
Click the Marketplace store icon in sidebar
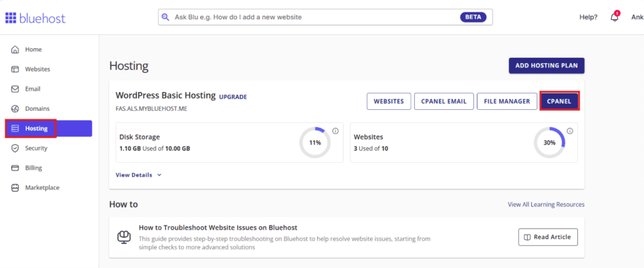pyautogui.click(x=15, y=188)
